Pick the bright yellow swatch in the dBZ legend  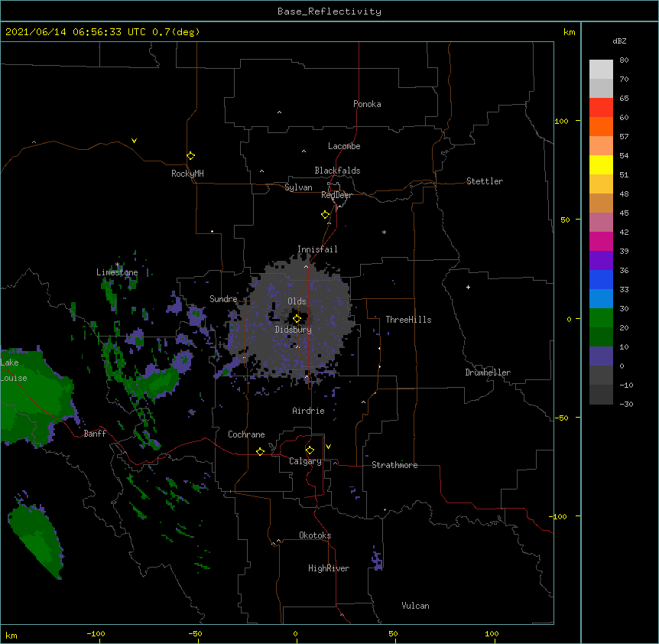point(601,164)
